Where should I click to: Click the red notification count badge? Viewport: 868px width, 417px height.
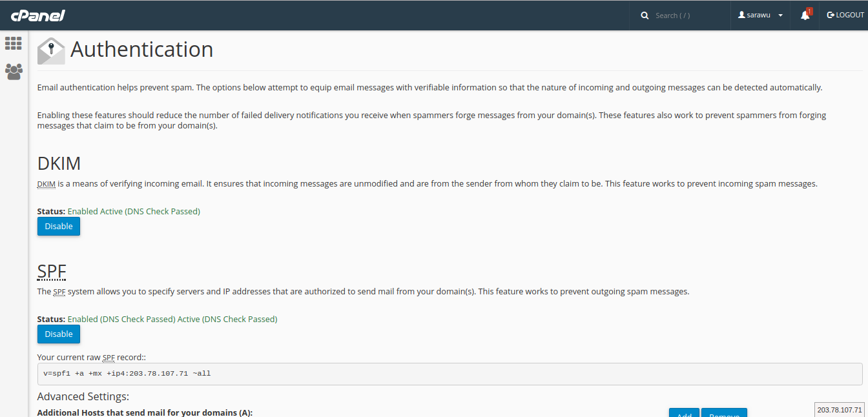pos(809,11)
